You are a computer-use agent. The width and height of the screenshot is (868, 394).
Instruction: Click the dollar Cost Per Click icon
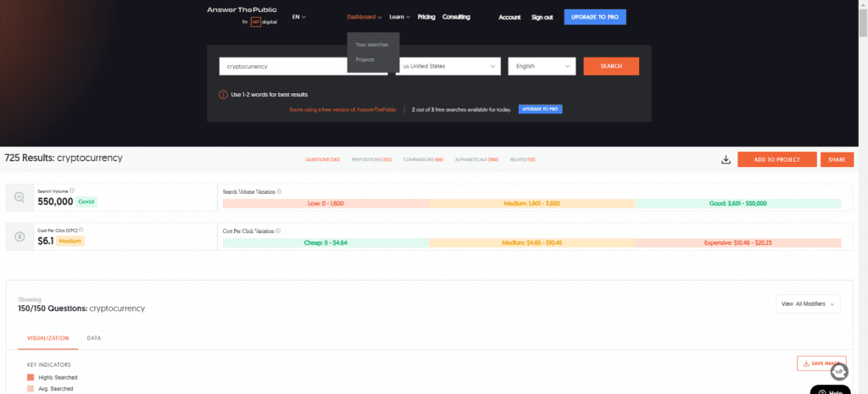click(19, 236)
